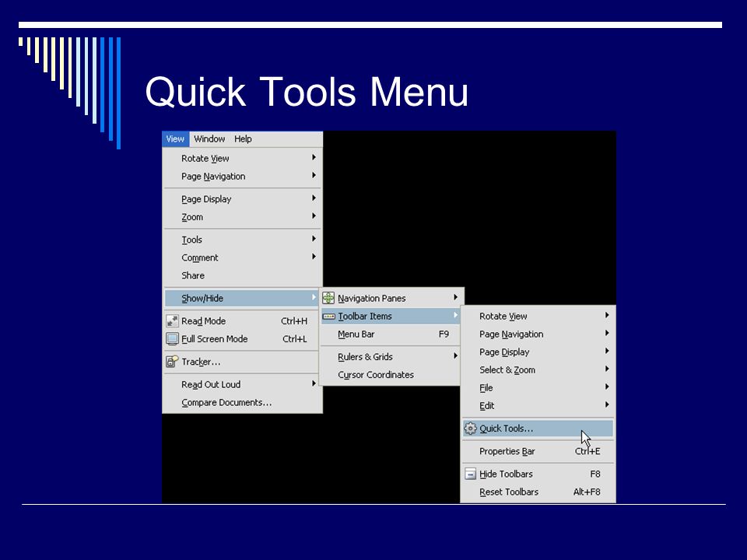The width and height of the screenshot is (747, 560).
Task: Open the Window menu
Action: (x=209, y=139)
